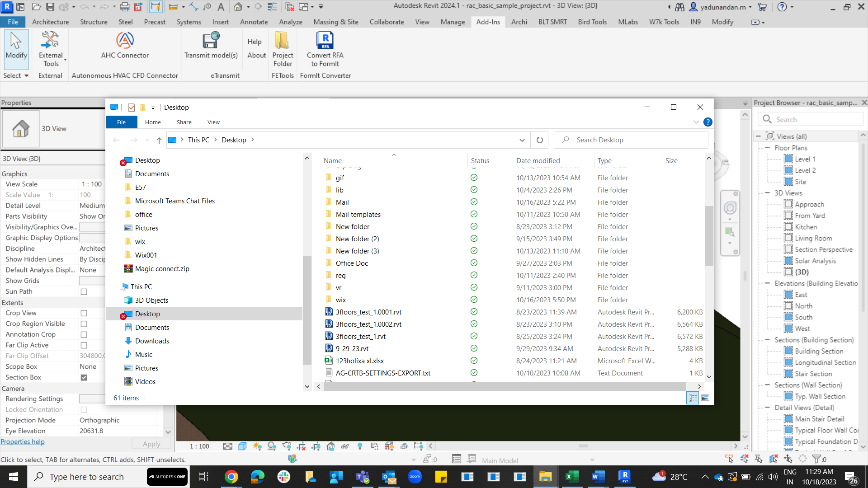Open the View tab in File Explorer
Screen dimensions: 868x488
[x=213, y=122]
